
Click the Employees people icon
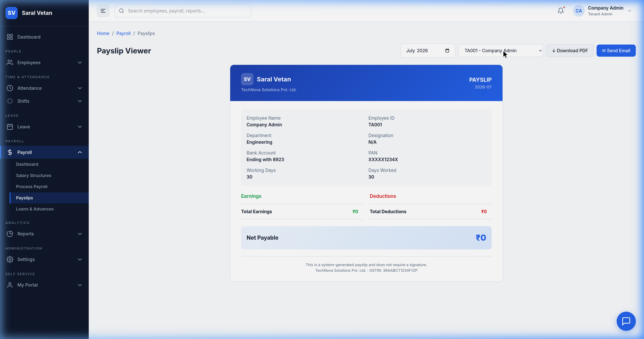[x=10, y=62]
